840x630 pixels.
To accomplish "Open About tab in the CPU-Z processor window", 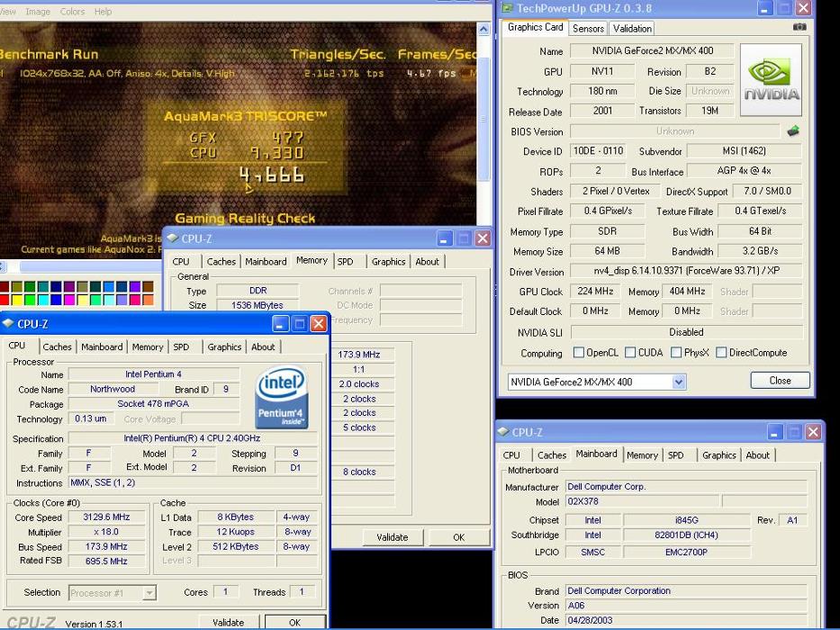I will pos(263,347).
